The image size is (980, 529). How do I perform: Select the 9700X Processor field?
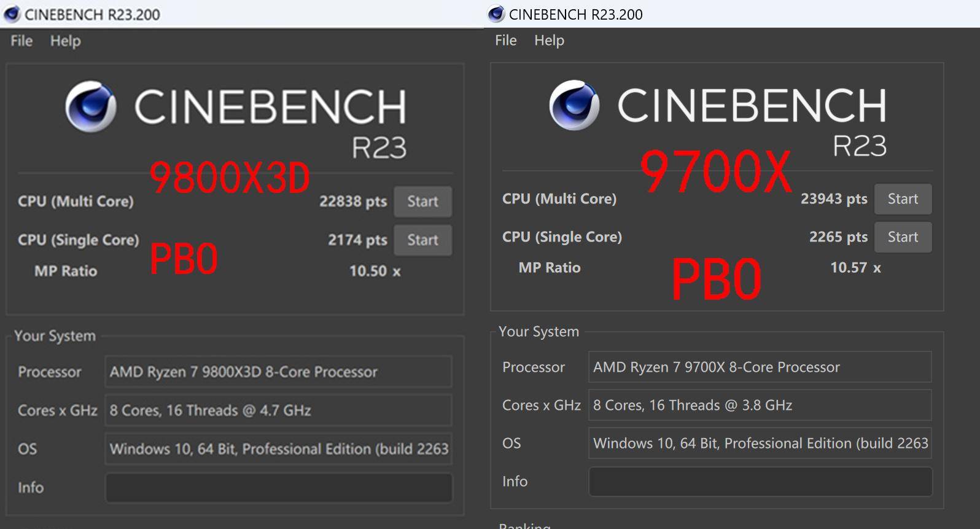[x=760, y=367]
